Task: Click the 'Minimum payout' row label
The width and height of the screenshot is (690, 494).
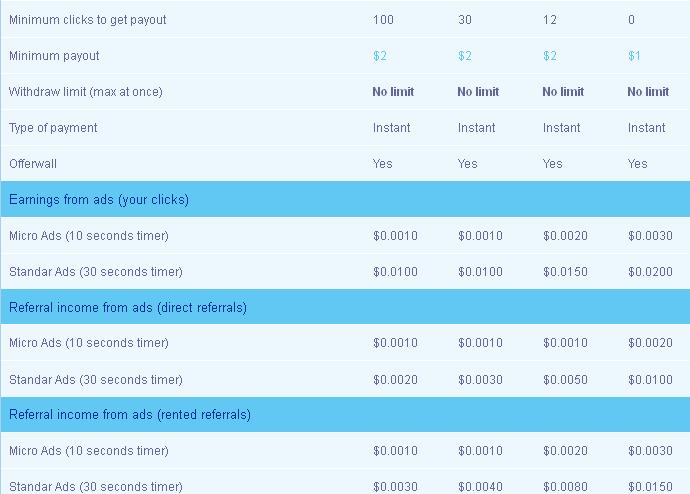Action: tap(54, 56)
